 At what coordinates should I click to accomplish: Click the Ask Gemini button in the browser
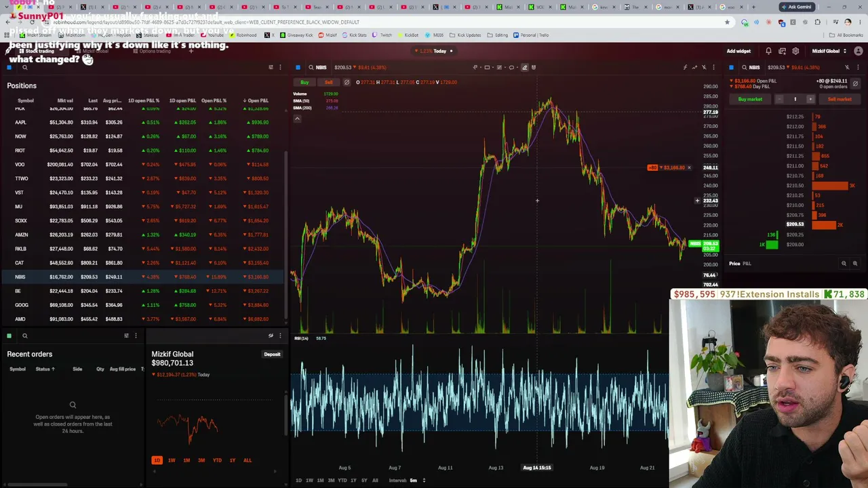(796, 7)
